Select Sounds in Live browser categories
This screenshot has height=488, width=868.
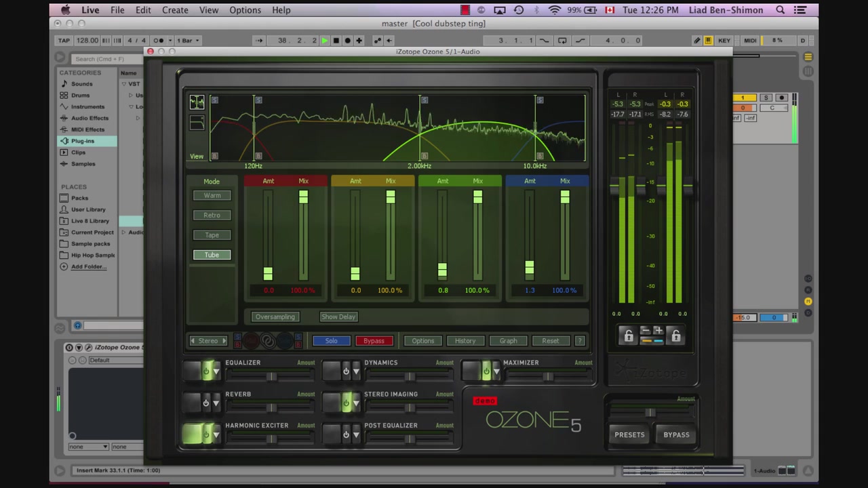82,84
